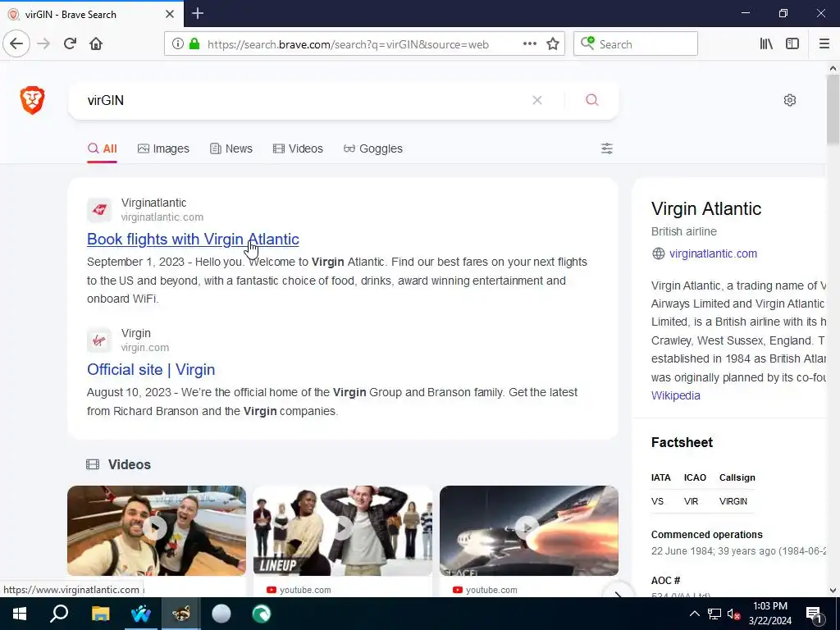This screenshot has height=630, width=840.
Task: Click the VIR ICAO code value
Action: 691,501
